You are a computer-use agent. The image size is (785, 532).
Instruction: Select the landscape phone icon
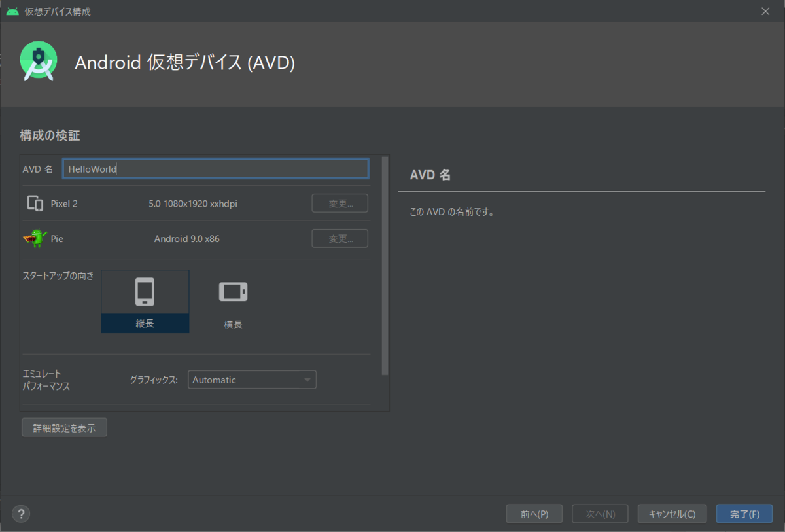(233, 292)
